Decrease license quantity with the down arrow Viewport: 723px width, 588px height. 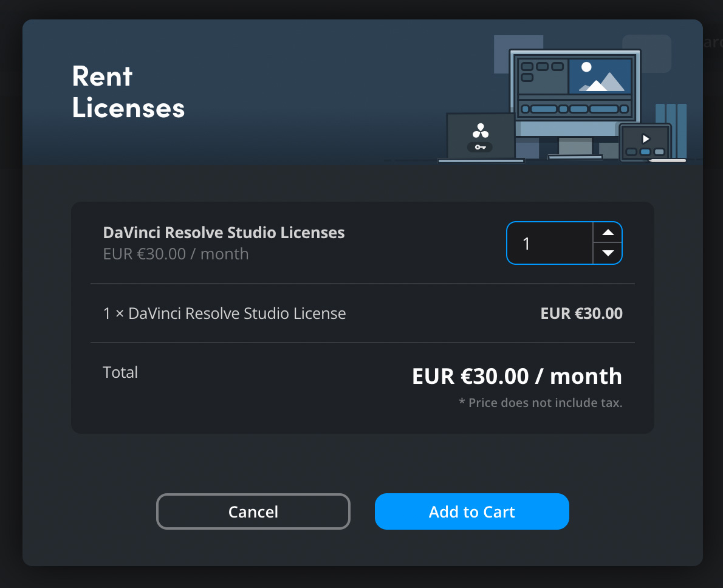tap(608, 253)
